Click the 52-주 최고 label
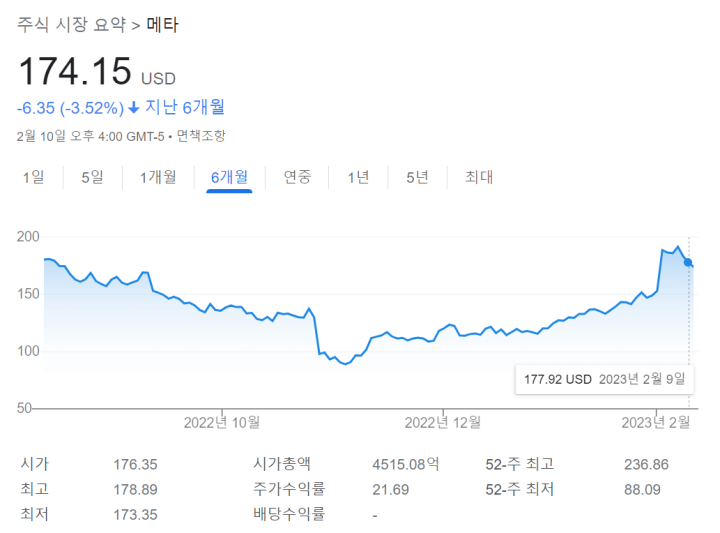This screenshot has height=533, width=720. point(520,464)
